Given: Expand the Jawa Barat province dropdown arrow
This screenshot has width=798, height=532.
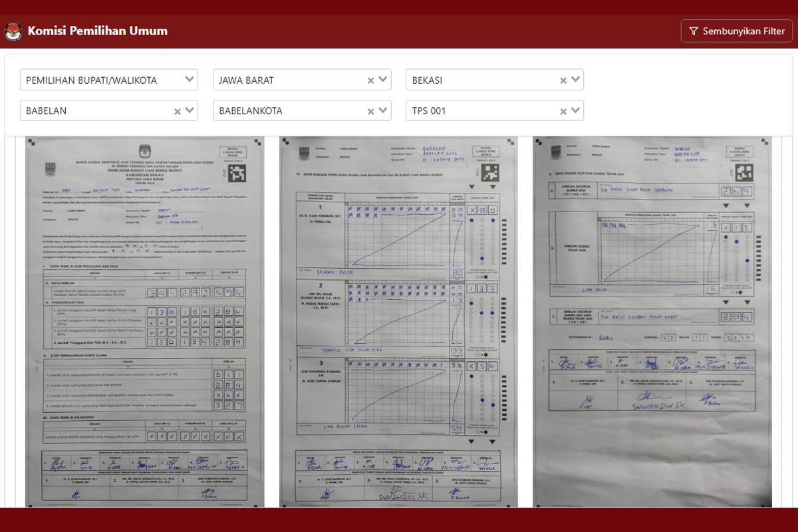Looking at the screenshot, I should (x=383, y=80).
